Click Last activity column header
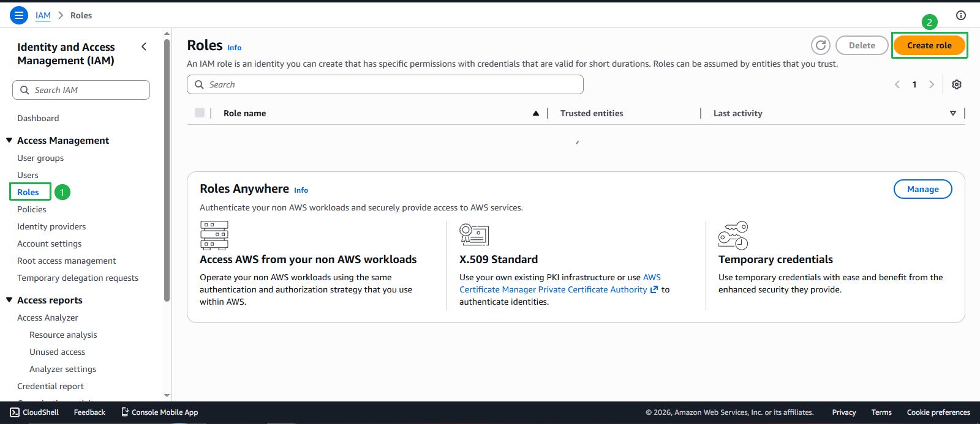 [x=738, y=113]
